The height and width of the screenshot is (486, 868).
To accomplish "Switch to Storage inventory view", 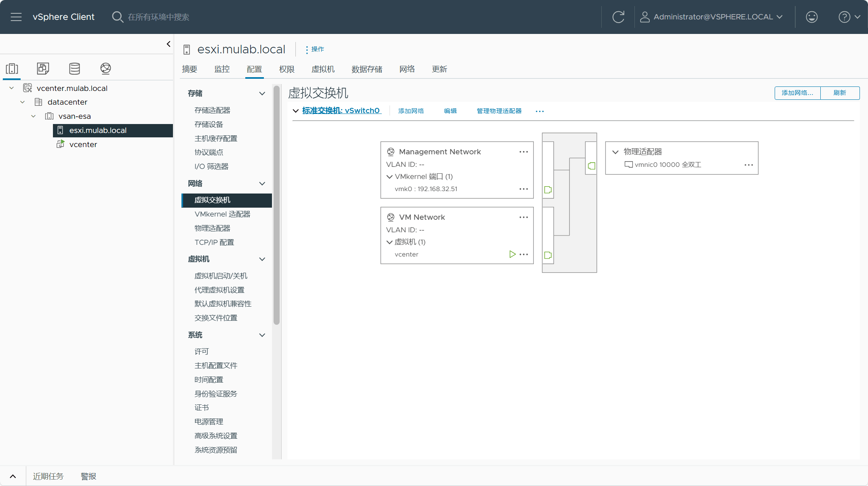I will coord(74,68).
